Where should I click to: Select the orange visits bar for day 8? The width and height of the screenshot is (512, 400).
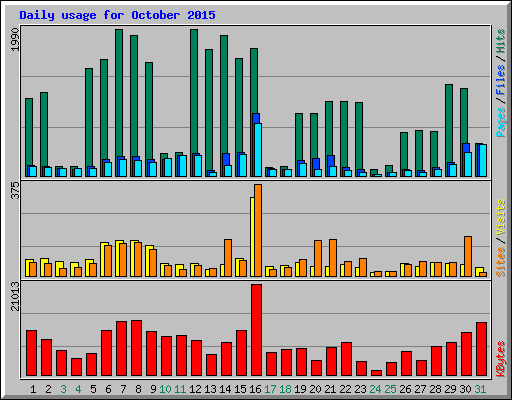tap(138, 260)
